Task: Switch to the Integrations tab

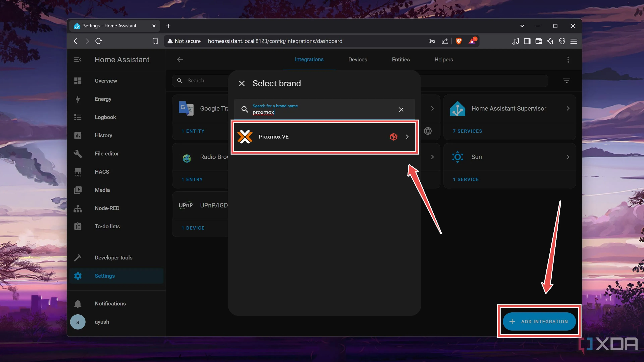Action: (x=309, y=59)
